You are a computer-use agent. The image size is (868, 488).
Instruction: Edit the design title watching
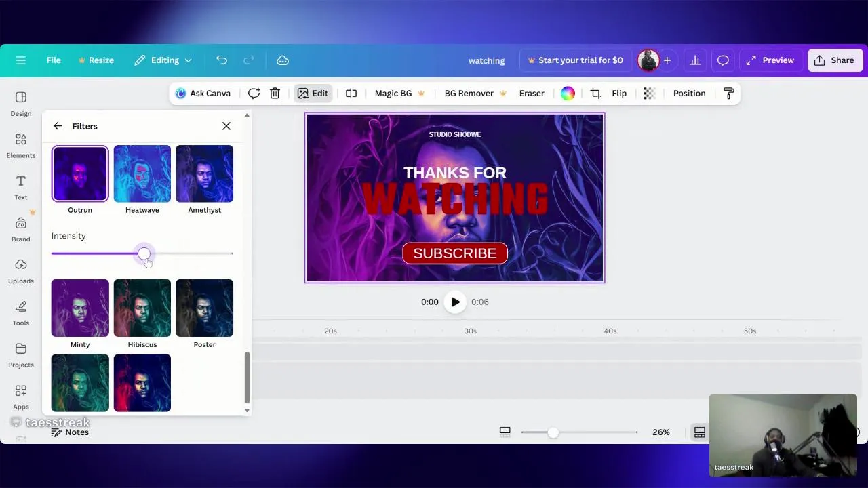[x=487, y=60]
